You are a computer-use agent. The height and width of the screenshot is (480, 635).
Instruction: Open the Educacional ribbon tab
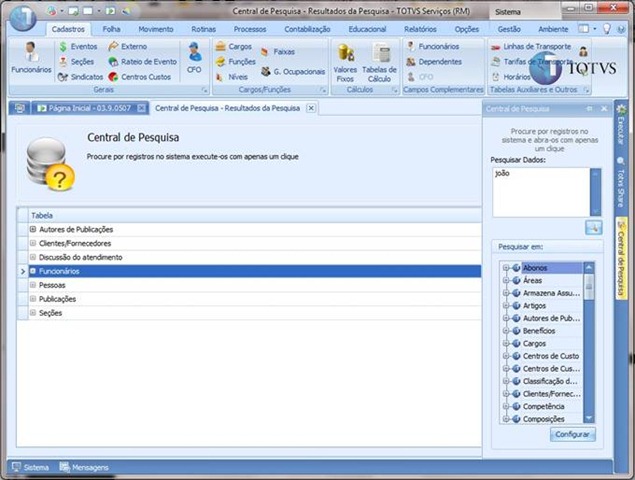point(367,29)
